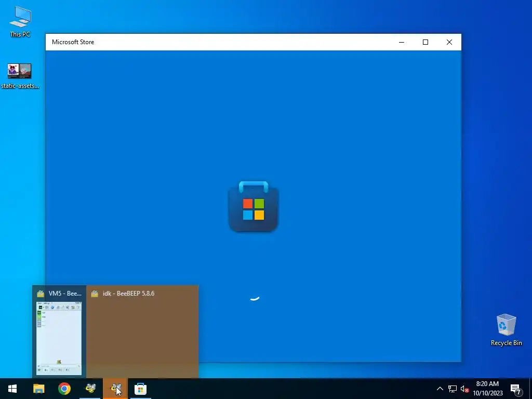Viewport: 532px width, 399px height.
Task: Click the Microsoft Store title bar text
Action: pos(73,42)
